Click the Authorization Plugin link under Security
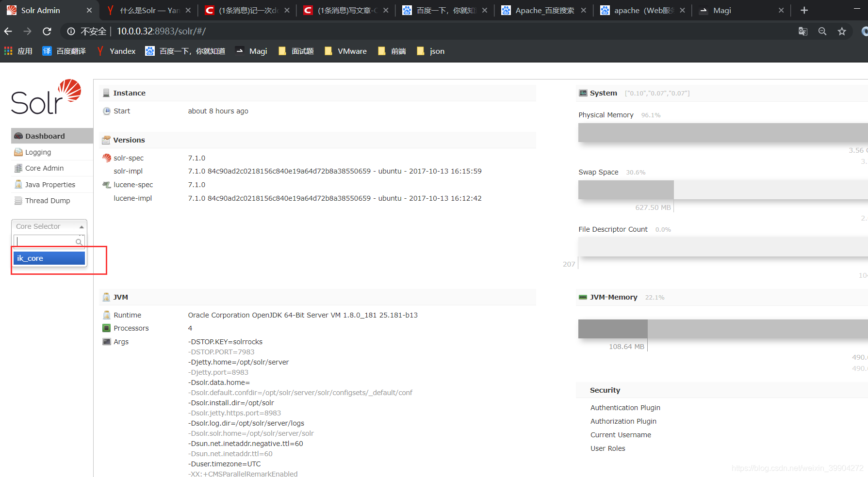 [x=623, y=421]
